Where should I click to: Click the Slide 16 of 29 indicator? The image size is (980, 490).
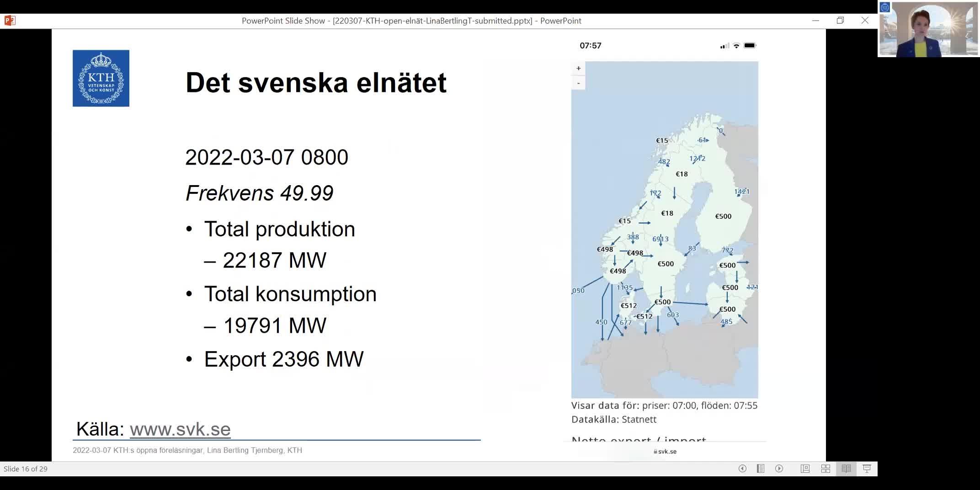point(26,469)
